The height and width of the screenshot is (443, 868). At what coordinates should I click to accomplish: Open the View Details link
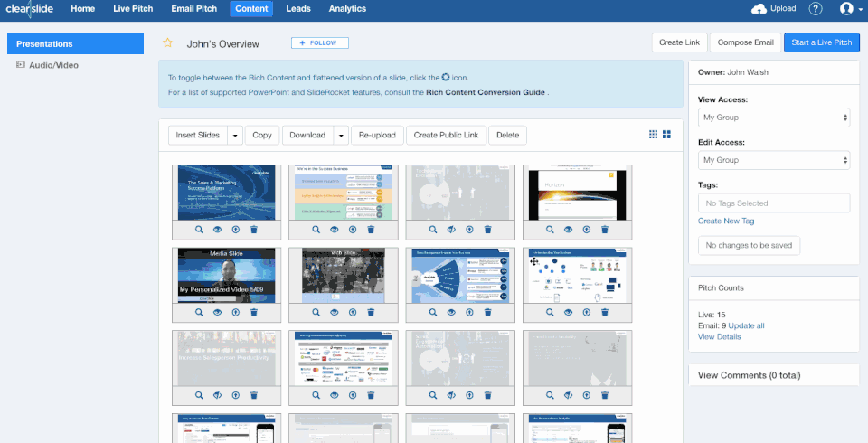(x=719, y=336)
